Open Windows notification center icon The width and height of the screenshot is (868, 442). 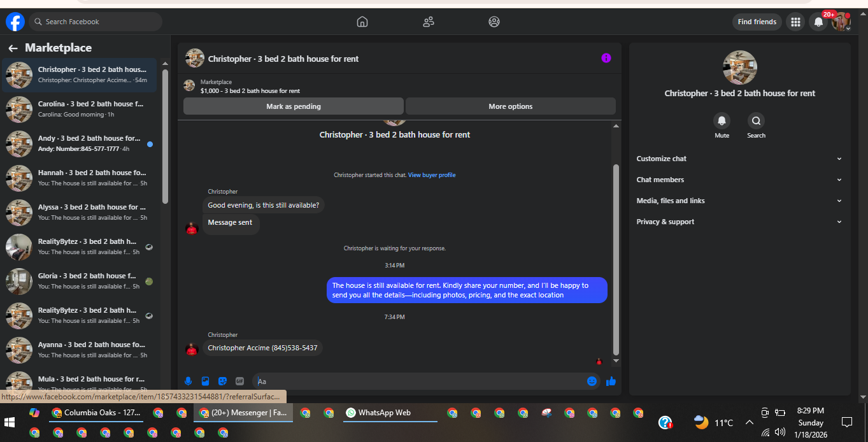pyautogui.click(x=847, y=422)
